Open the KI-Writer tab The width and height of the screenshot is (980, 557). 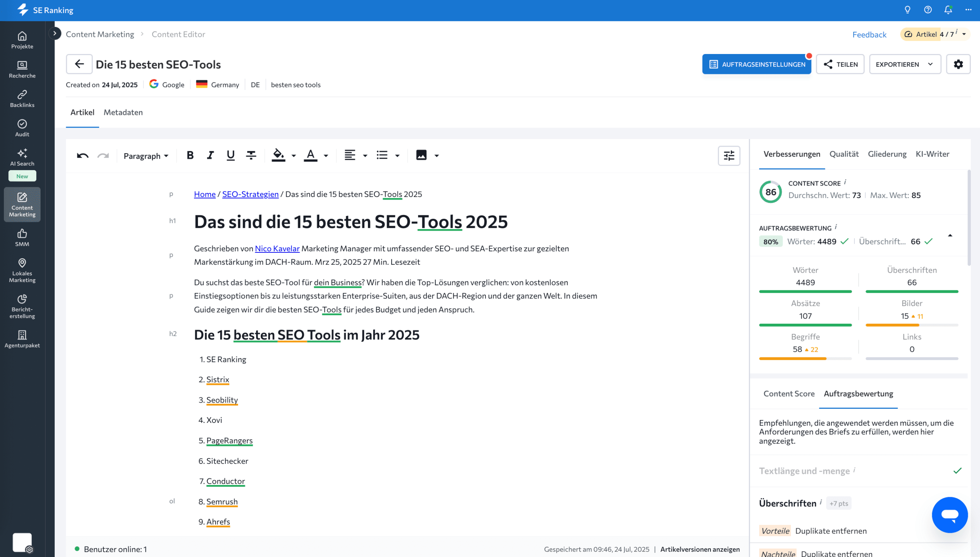(x=932, y=154)
